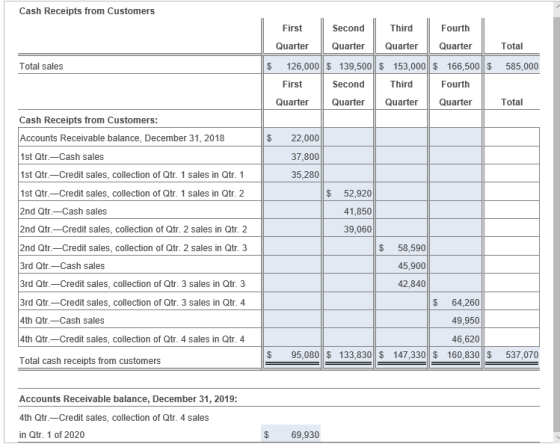The height and width of the screenshot is (444, 560).
Task: Click the '4th Qtr.—Cash sales' row label
Action: [62, 321]
